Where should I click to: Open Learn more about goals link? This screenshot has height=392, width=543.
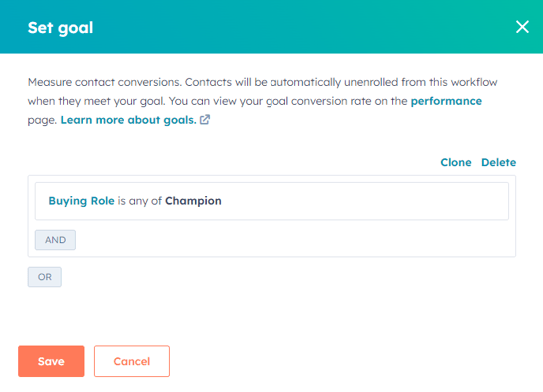click(x=128, y=120)
